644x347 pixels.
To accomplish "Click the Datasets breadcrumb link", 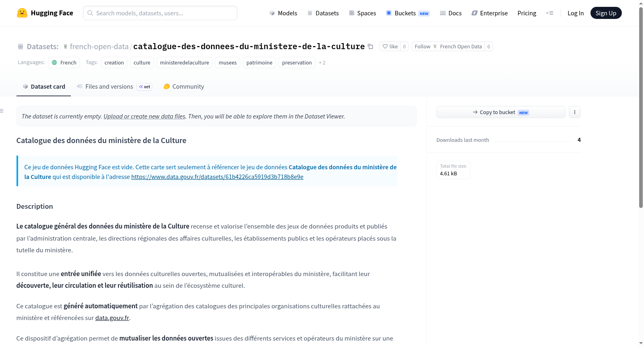I will point(42,46).
